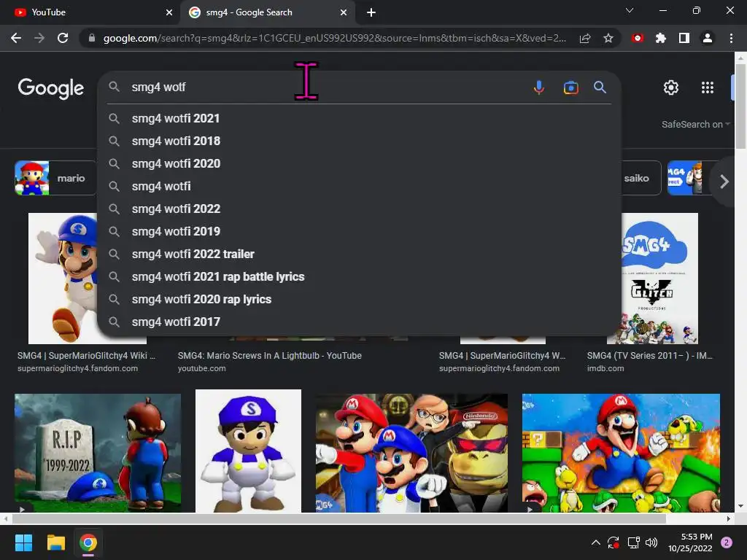Open the tab search dropdown arrow
Screen dimensions: 747x560
tap(630, 10)
